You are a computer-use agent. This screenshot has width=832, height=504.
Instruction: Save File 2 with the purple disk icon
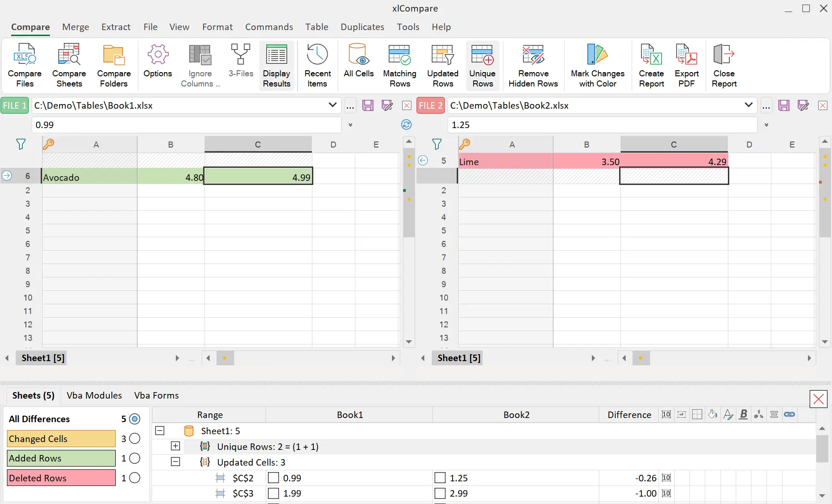click(784, 105)
